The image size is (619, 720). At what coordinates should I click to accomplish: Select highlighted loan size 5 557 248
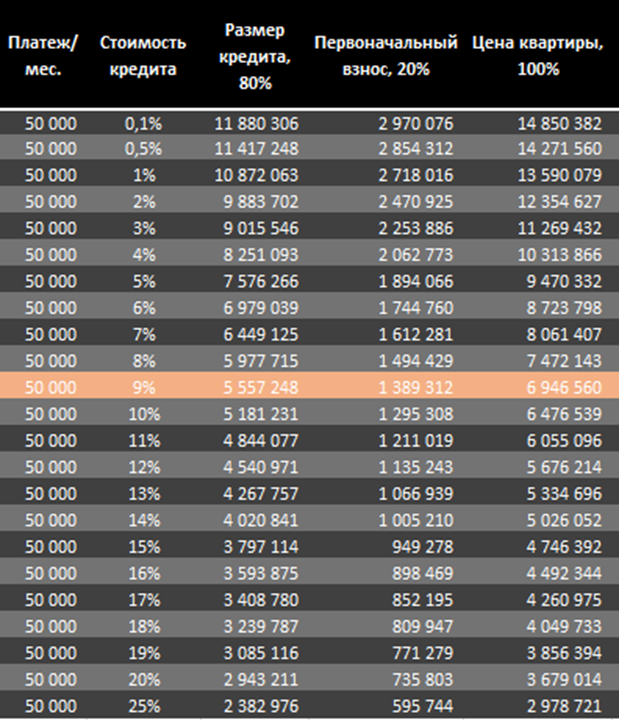pos(261,388)
